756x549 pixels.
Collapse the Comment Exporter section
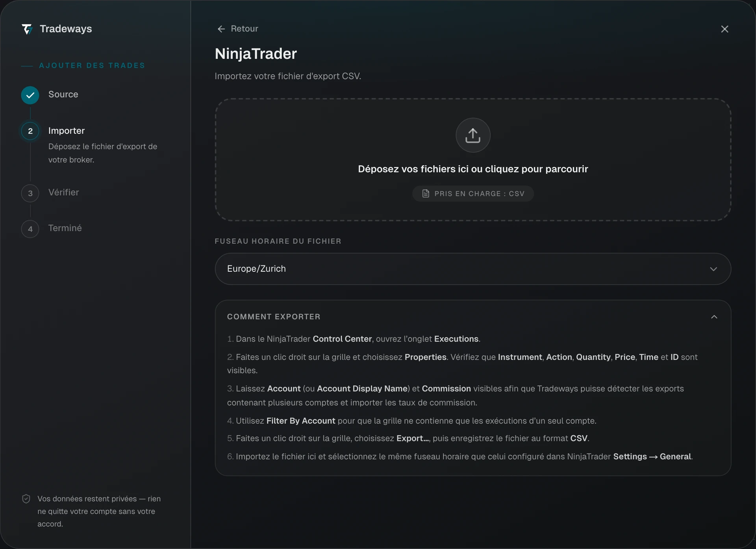pyautogui.click(x=714, y=317)
